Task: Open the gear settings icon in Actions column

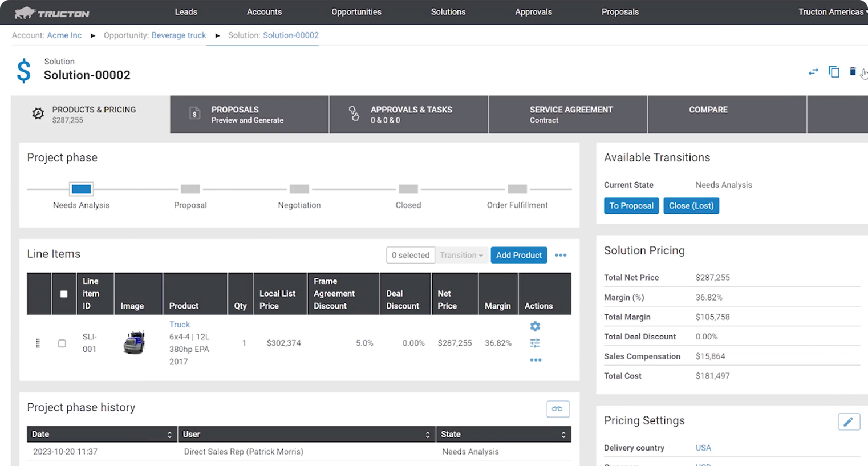Action: pyautogui.click(x=535, y=326)
